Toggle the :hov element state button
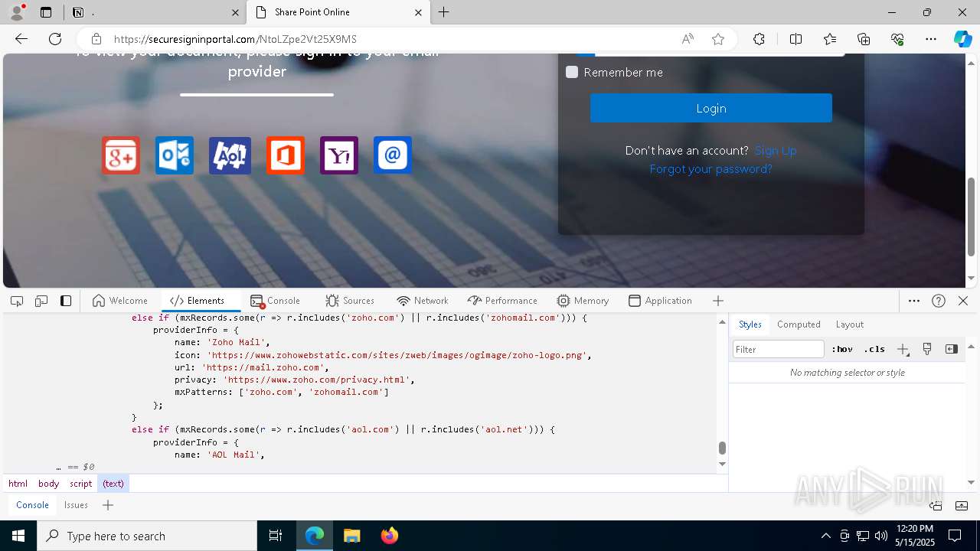 tap(842, 349)
